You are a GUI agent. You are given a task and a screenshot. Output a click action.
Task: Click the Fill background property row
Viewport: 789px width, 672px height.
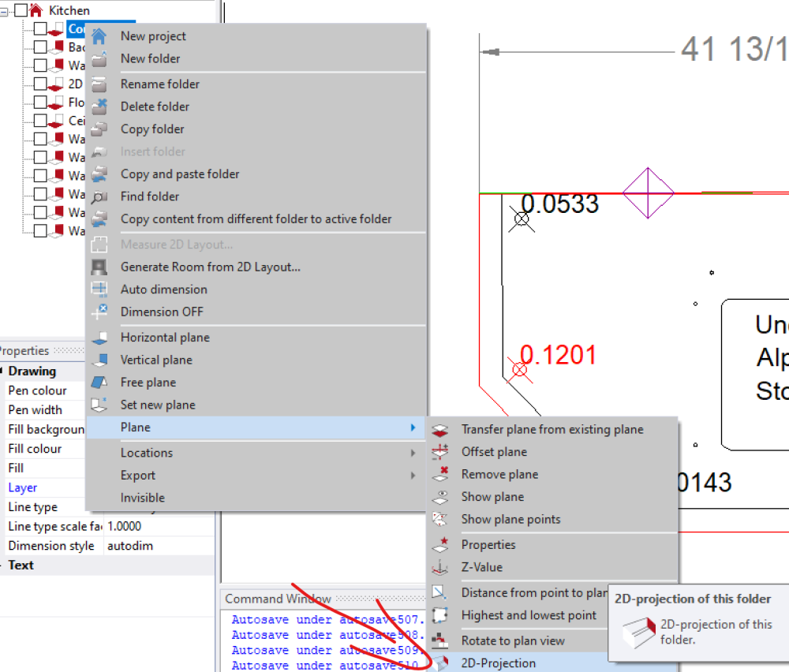click(x=44, y=430)
